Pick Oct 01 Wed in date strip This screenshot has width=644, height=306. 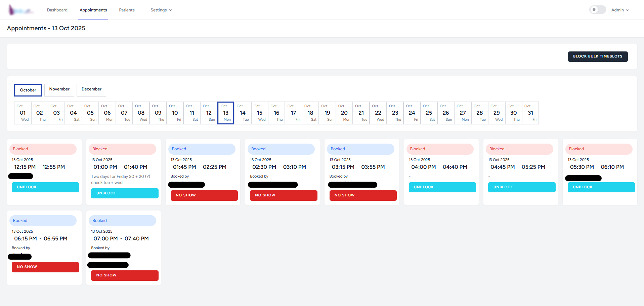(23, 113)
